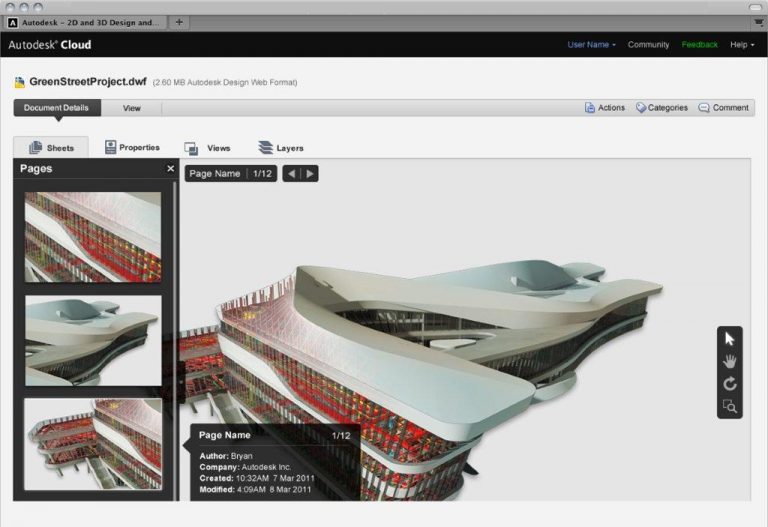Open the Community link
The width and height of the screenshot is (768, 527).
(648, 45)
